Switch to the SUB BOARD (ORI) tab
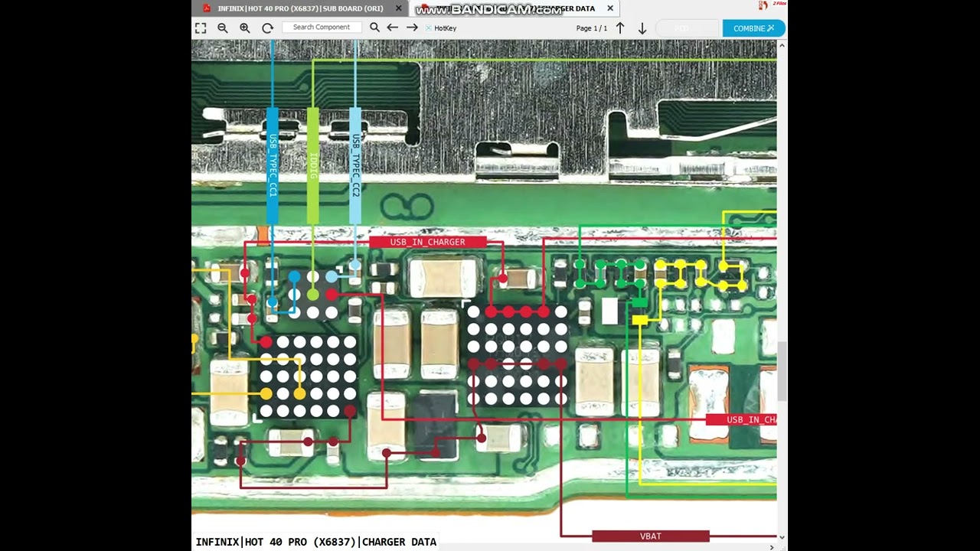Viewport: 980px width, 551px height. (300, 8)
